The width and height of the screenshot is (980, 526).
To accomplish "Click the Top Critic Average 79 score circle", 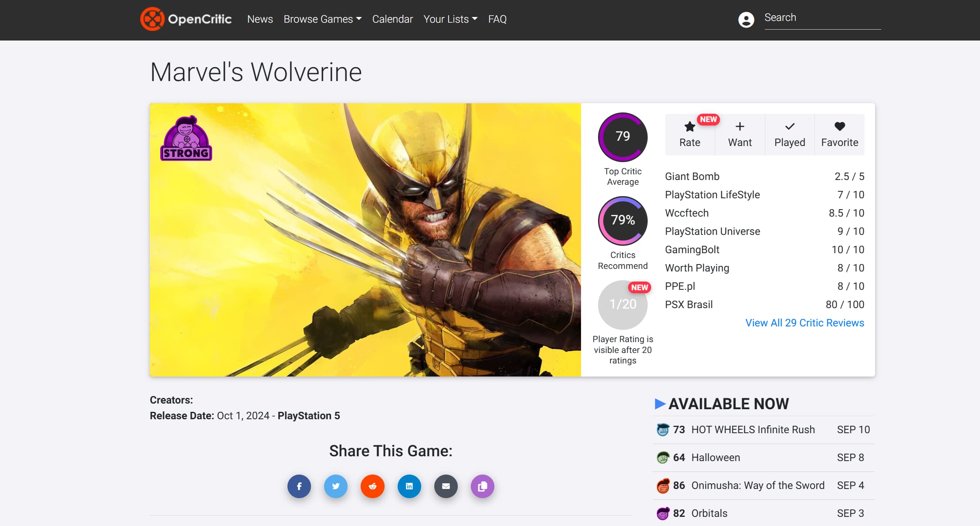I will point(623,137).
